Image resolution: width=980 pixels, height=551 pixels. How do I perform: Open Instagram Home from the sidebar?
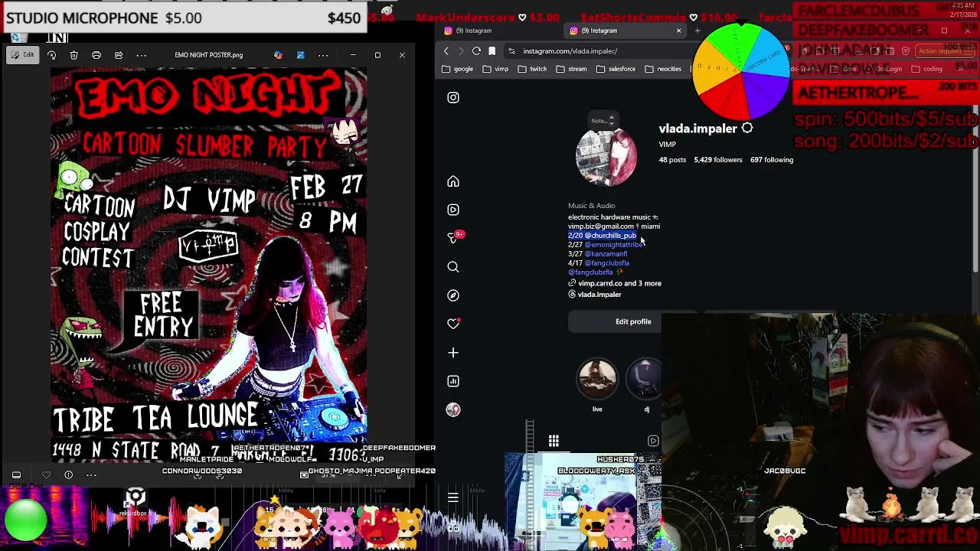click(453, 181)
